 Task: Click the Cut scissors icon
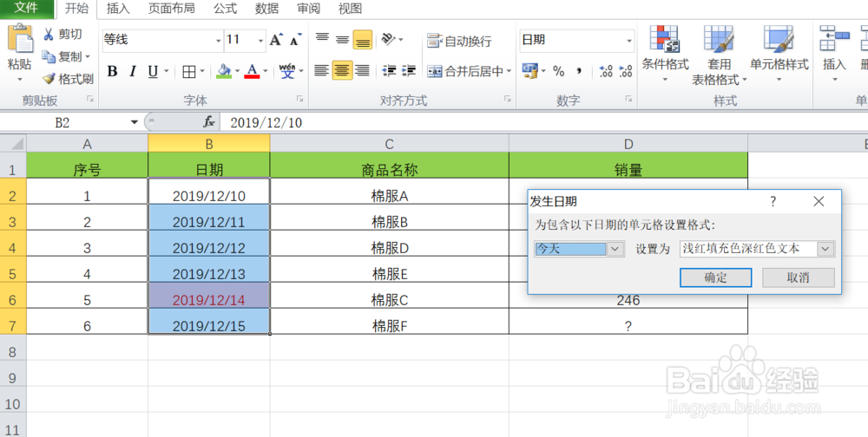click(49, 35)
